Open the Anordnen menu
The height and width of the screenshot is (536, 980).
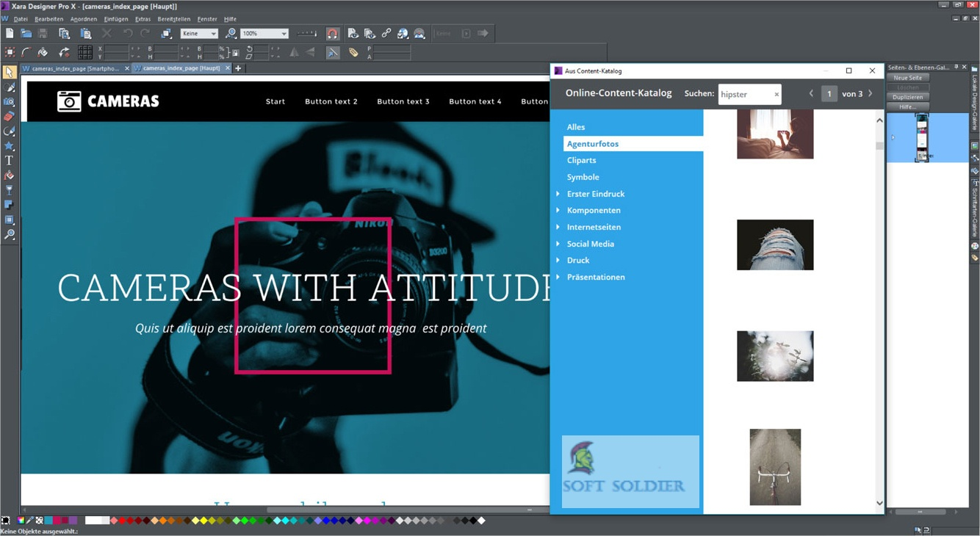(x=84, y=19)
